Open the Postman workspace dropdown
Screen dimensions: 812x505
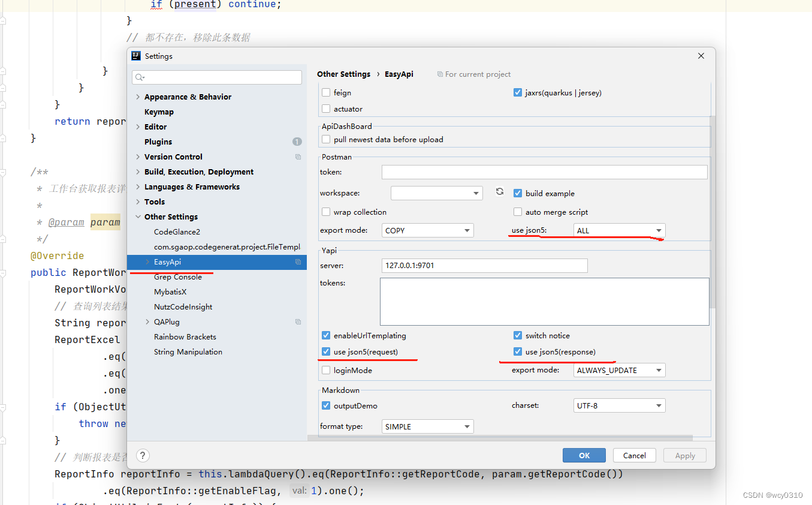(x=436, y=193)
